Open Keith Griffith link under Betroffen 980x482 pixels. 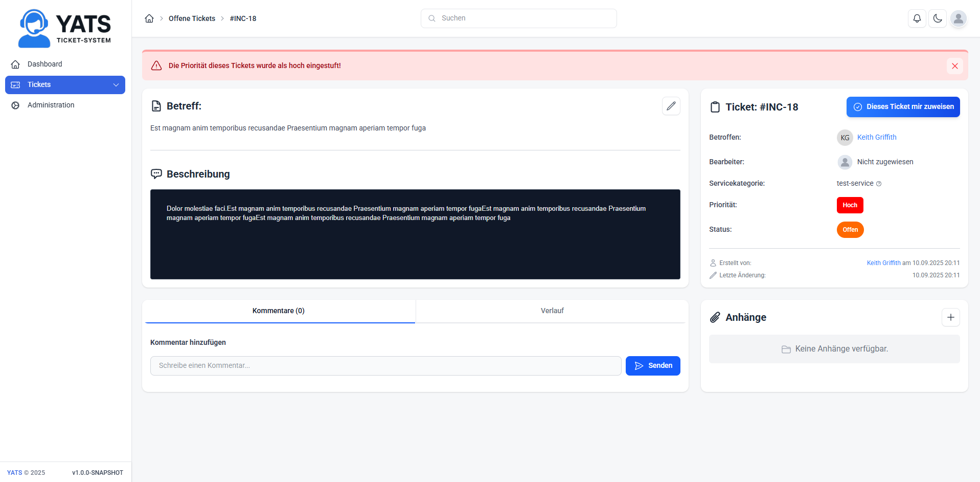point(876,137)
